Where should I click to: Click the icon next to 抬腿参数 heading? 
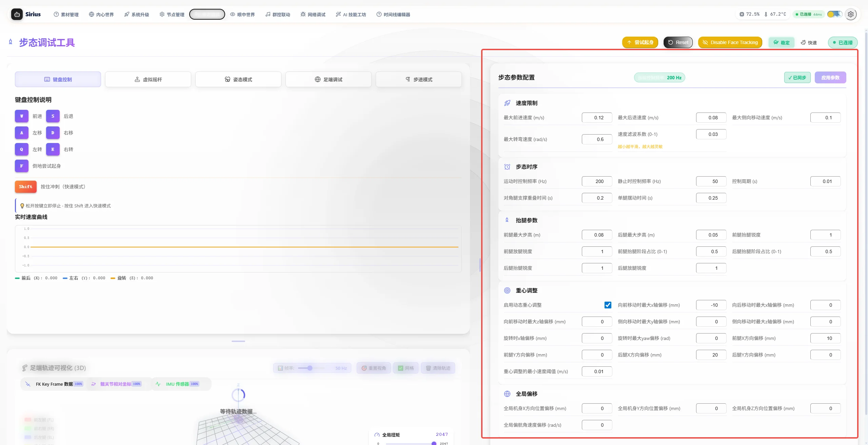(x=507, y=220)
